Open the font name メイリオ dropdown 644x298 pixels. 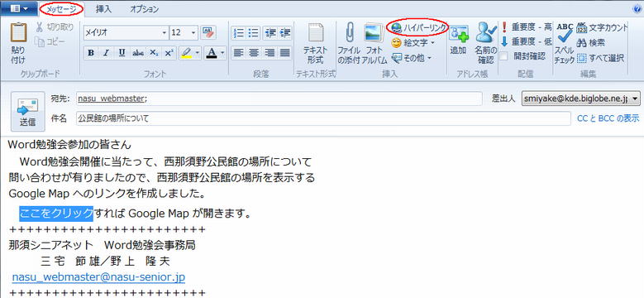tap(165, 32)
